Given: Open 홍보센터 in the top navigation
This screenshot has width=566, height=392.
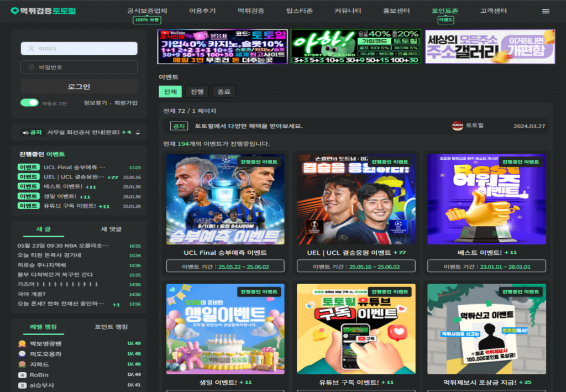Looking at the screenshot, I should (x=396, y=11).
